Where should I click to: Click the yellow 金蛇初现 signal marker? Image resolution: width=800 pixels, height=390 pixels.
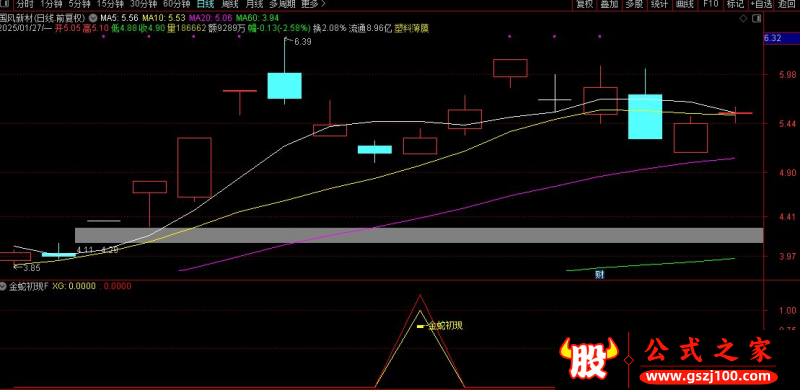pos(421,326)
